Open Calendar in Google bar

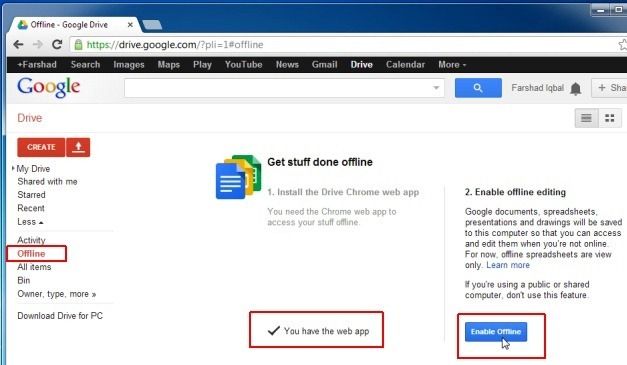pos(405,64)
